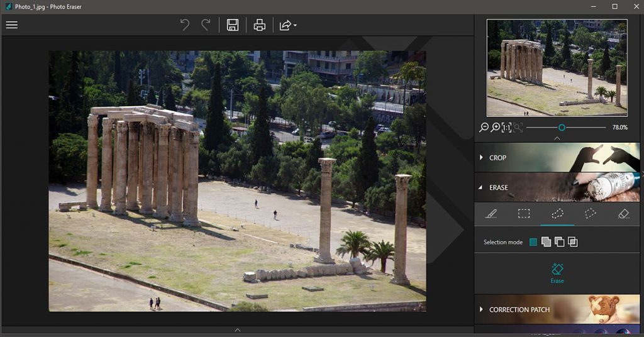Click the zoom out magnifier icon
Image resolution: width=644 pixels, height=337 pixels.
(x=484, y=127)
